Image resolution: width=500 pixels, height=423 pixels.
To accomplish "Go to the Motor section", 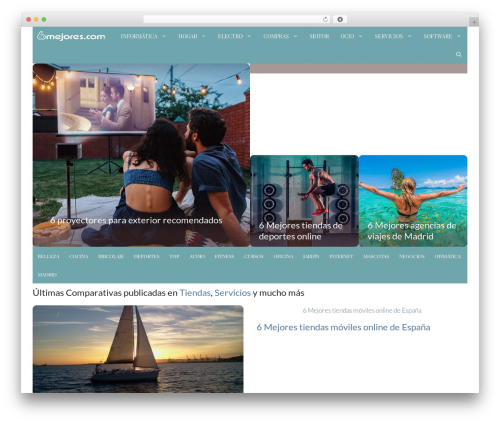I will [x=319, y=36].
